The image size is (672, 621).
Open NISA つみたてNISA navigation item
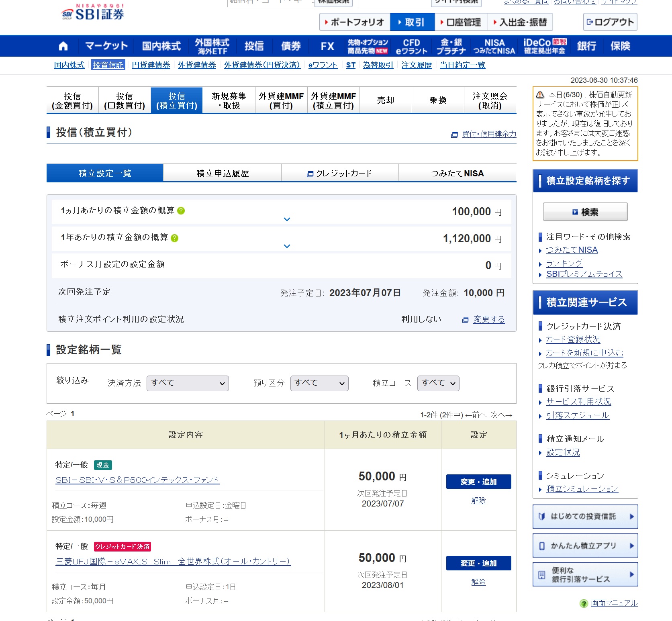pyautogui.click(x=494, y=46)
